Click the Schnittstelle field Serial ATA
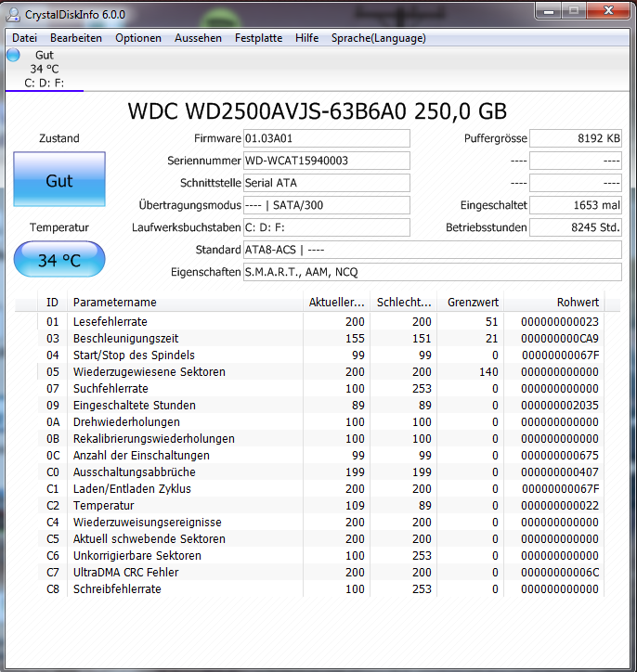637x672 pixels. click(x=327, y=183)
